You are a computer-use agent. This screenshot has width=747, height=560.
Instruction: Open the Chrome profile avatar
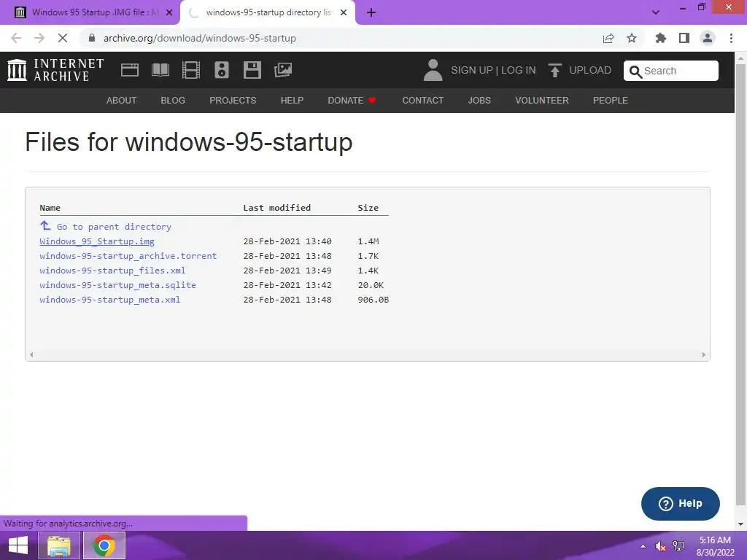[x=708, y=38]
